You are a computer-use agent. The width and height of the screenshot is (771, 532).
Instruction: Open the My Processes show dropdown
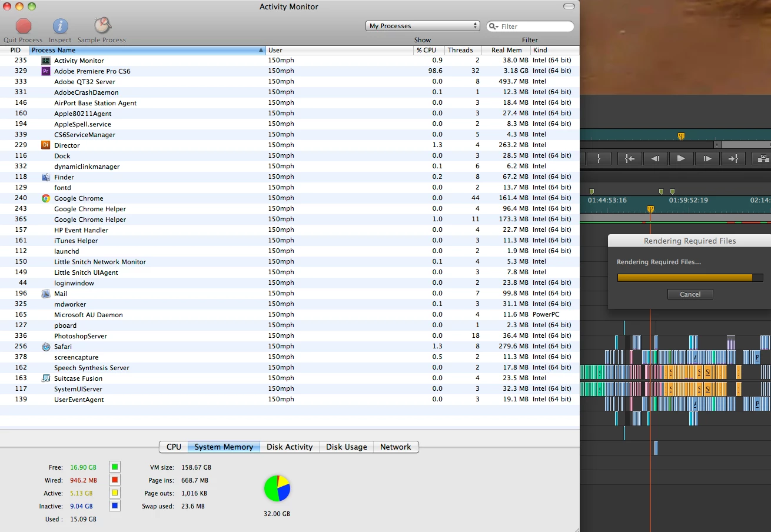pos(423,26)
